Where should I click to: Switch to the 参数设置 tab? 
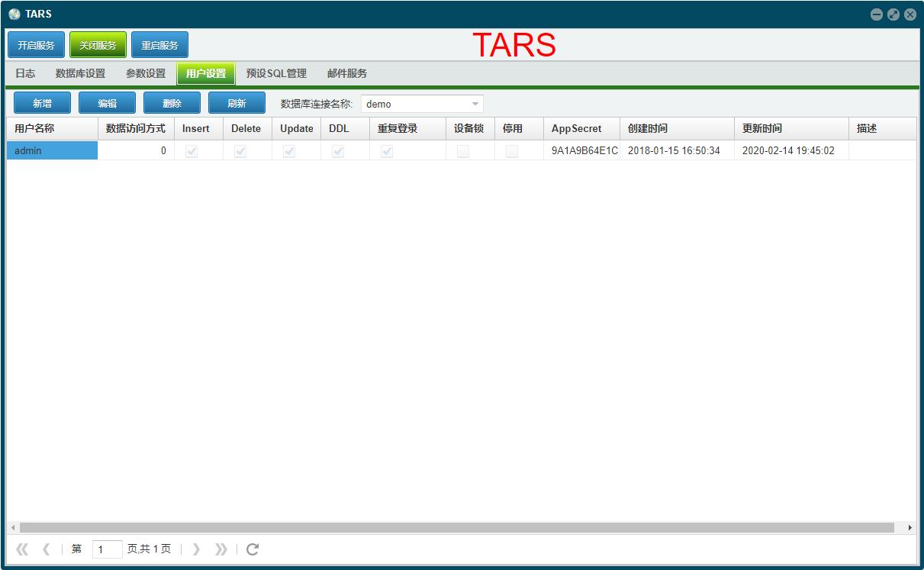tap(146, 73)
